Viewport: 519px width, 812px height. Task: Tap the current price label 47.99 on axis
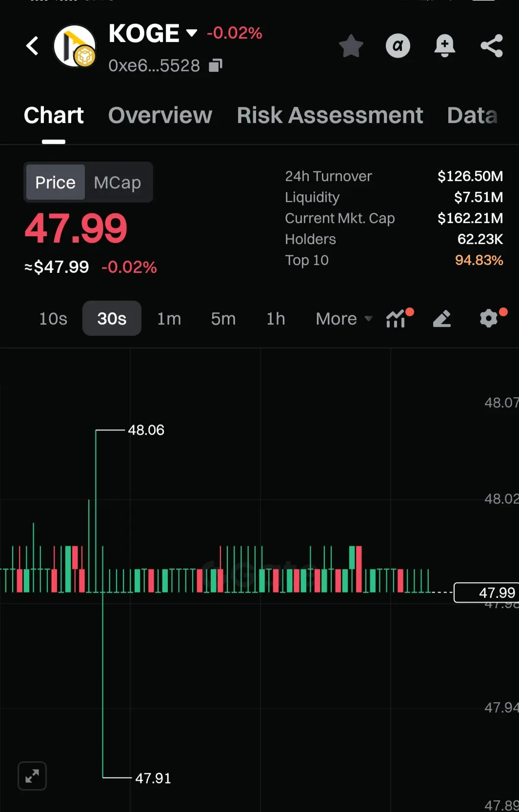point(486,592)
